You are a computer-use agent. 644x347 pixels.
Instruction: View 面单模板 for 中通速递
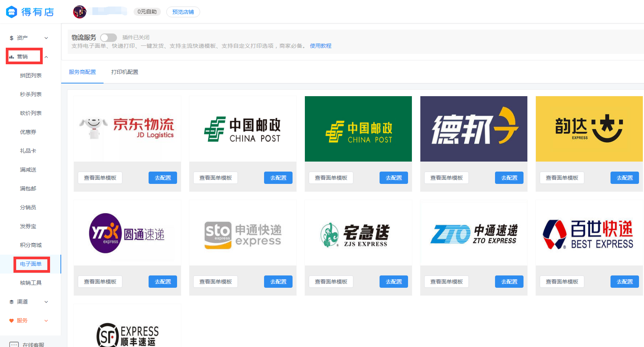click(447, 282)
